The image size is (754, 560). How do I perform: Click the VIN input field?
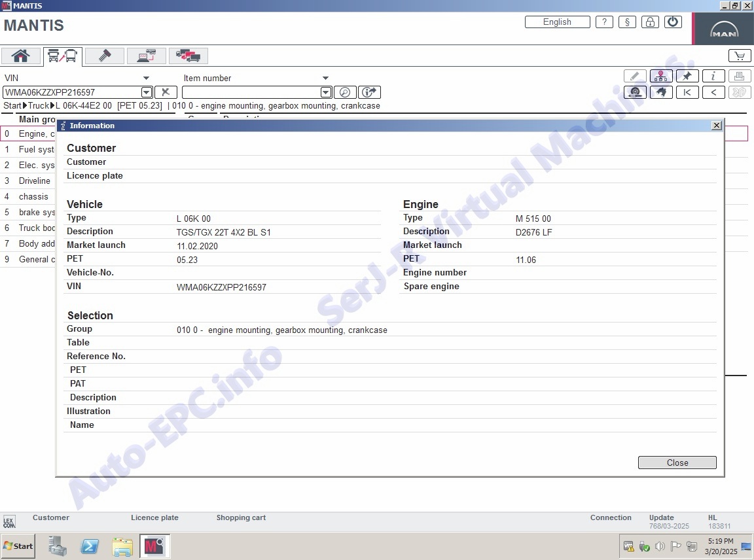click(x=72, y=92)
